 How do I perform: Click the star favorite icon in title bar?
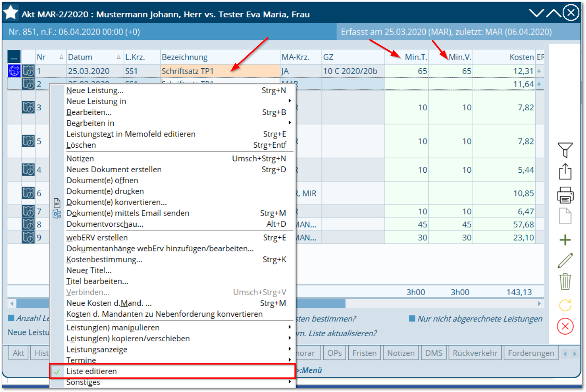tap(11, 12)
